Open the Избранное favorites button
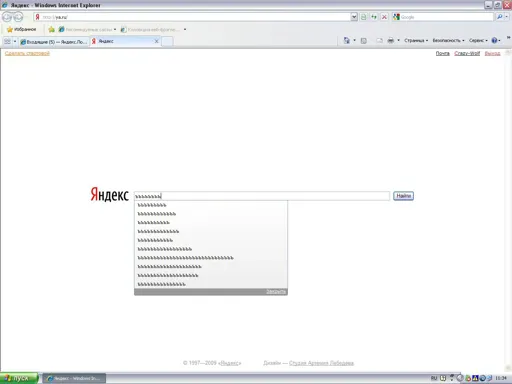512x384 pixels. (x=22, y=29)
